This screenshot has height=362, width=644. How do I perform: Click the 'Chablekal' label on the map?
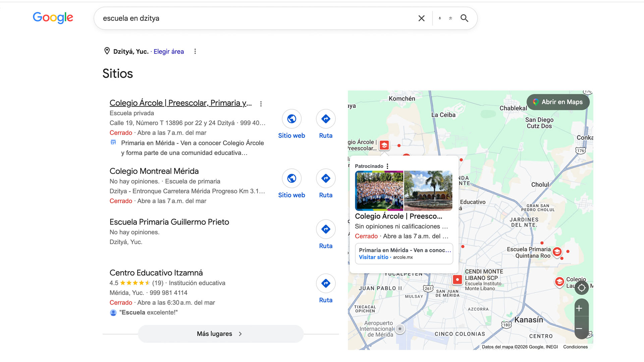coord(513,108)
